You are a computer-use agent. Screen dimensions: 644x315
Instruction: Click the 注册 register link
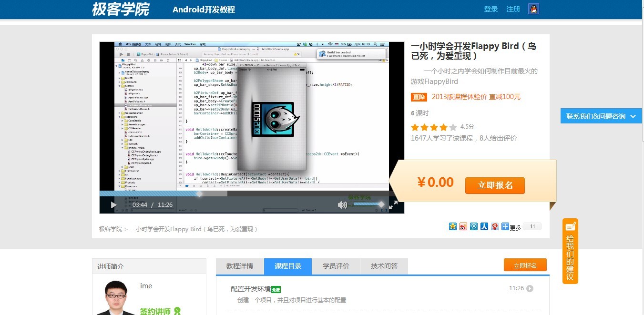click(x=513, y=9)
